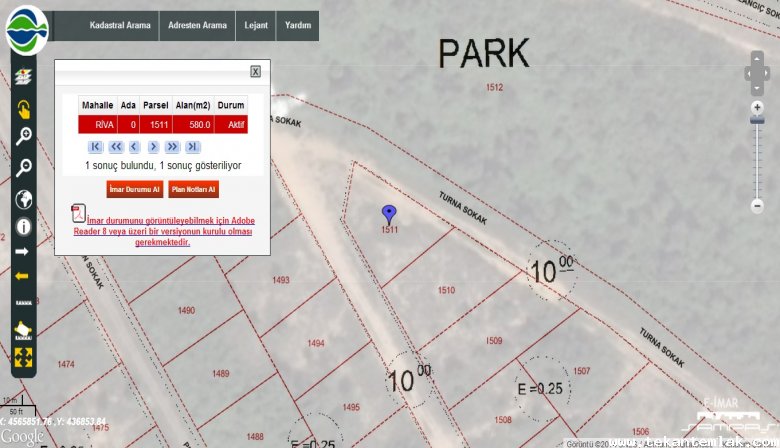Choose the zoom-out magnifier tool

(x=23, y=168)
